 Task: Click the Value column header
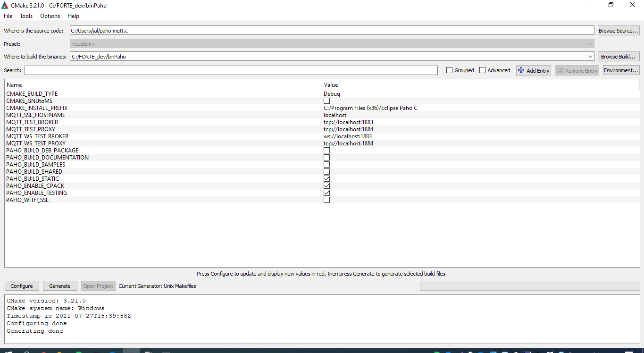(481, 85)
